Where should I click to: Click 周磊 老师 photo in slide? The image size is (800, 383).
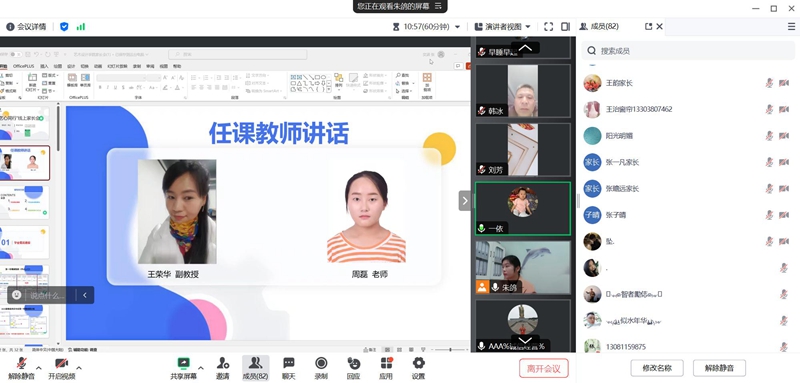366,217
